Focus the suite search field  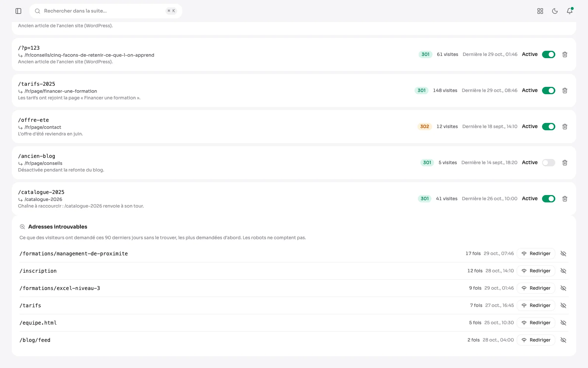click(106, 11)
